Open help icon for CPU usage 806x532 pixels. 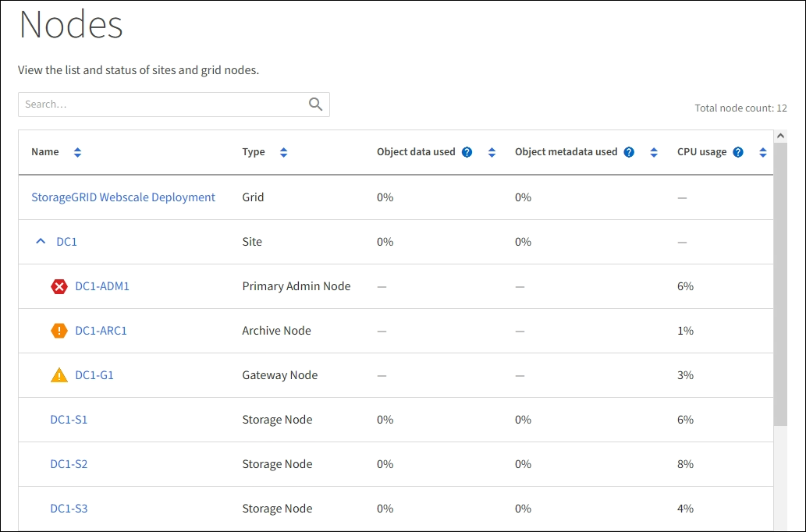(738, 152)
